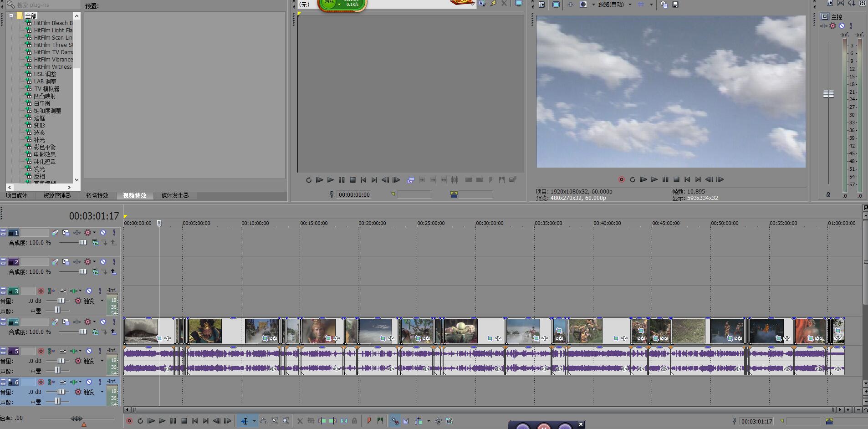This screenshot has width=868, height=429.
Task: Select the 饱和度调整 effect in the list
Action: 47,111
